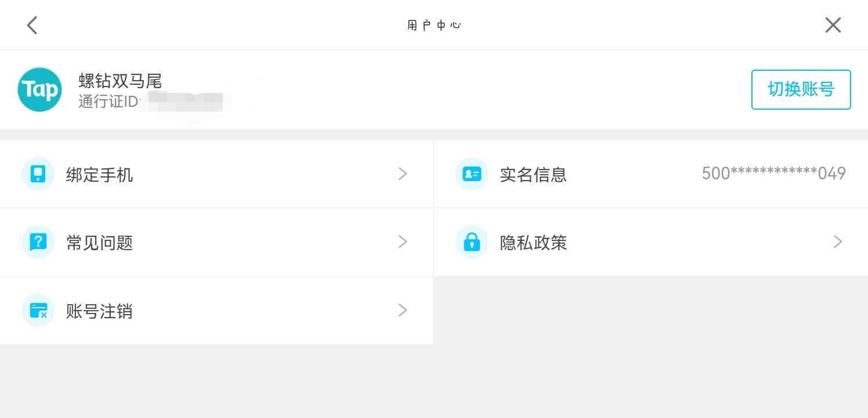The height and width of the screenshot is (418, 868).
Task: Expand the chevron beside 账号注销
Action: point(403,310)
